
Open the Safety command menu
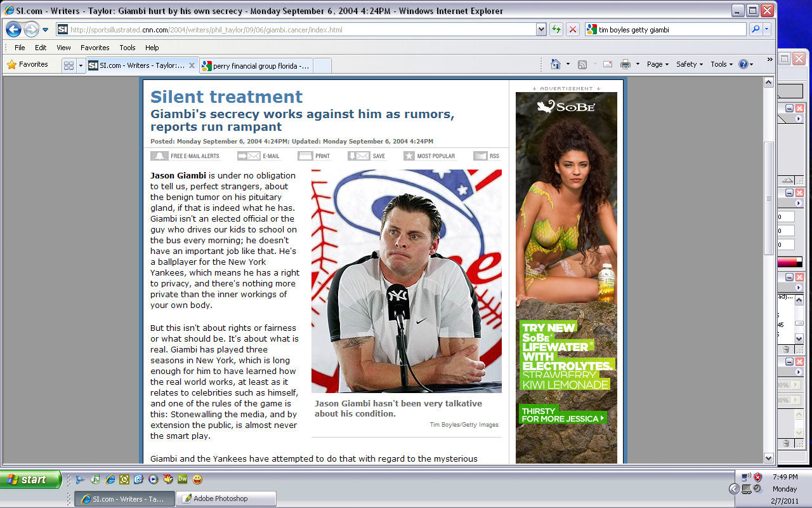point(690,64)
